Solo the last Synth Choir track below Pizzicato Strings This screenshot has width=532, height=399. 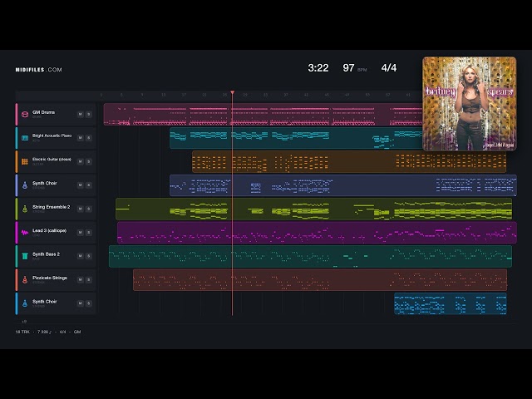tap(89, 303)
